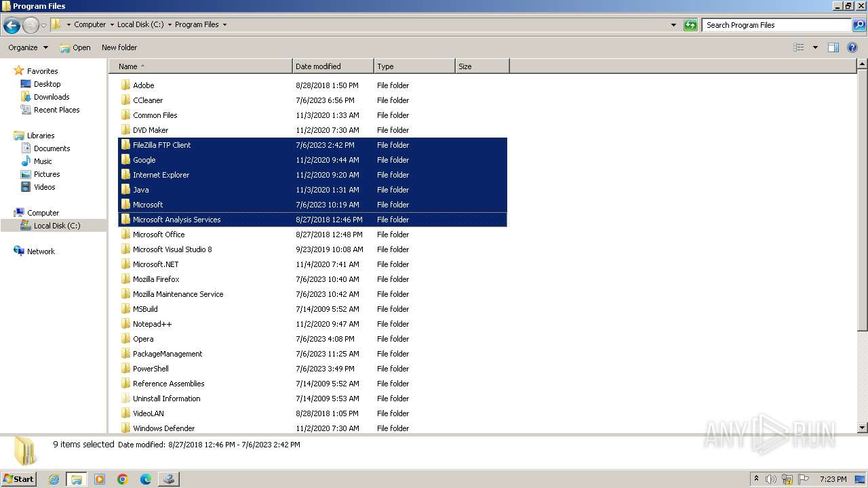Image resolution: width=868 pixels, height=488 pixels.
Task: Select the Common Files folder
Action: point(155,115)
